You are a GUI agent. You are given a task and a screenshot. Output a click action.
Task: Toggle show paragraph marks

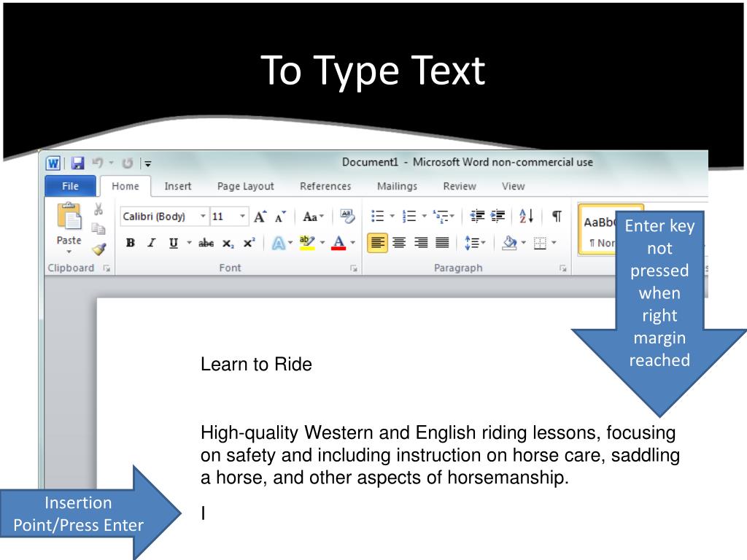[x=557, y=216]
